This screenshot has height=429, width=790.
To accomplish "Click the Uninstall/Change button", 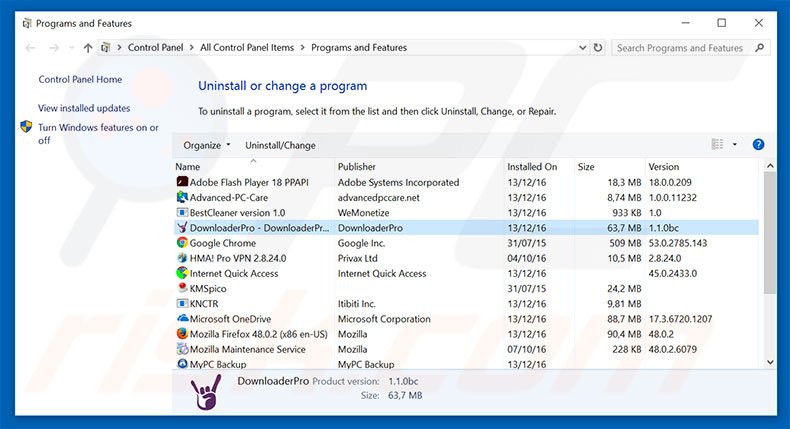I will click(x=280, y=145).
